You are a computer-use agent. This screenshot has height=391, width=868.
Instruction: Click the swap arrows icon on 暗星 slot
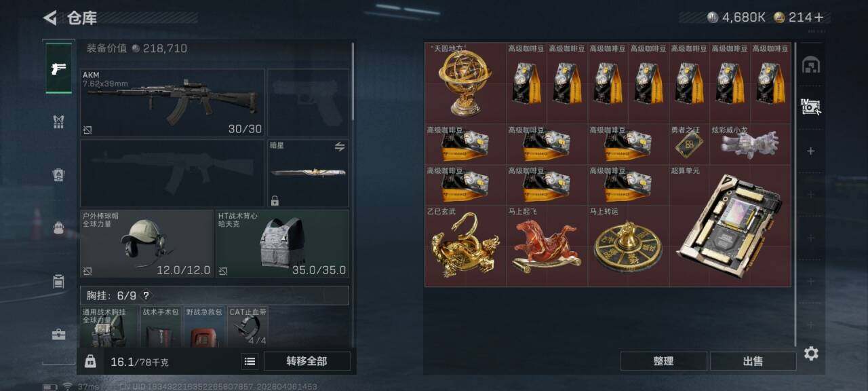click(340, 147)
